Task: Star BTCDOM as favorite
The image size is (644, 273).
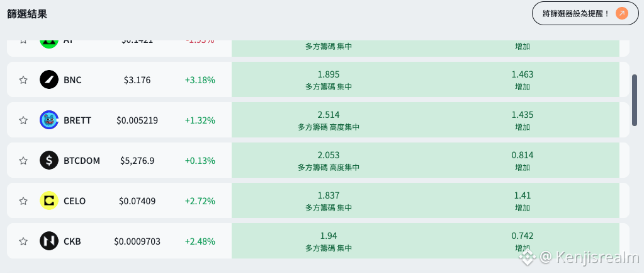Action: [x=23, y=160]
